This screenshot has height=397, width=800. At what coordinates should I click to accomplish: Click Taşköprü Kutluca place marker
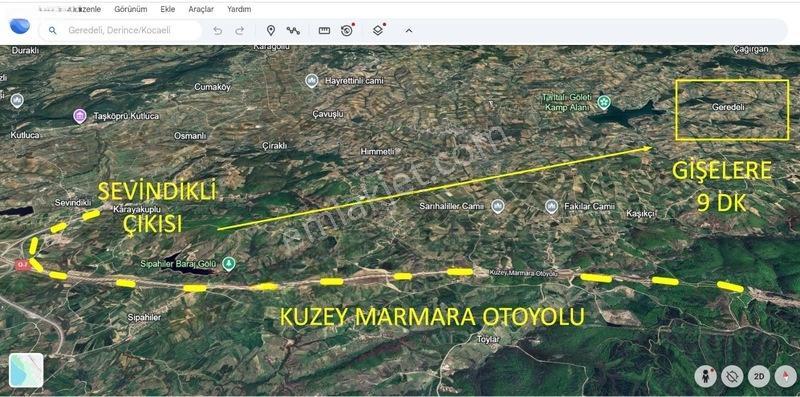80,116
